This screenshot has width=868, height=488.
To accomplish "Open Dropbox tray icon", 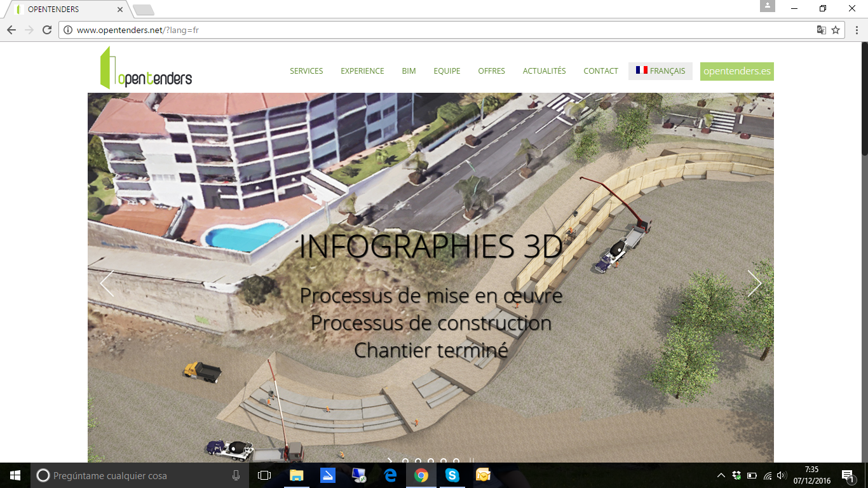I will coord(736,475).
